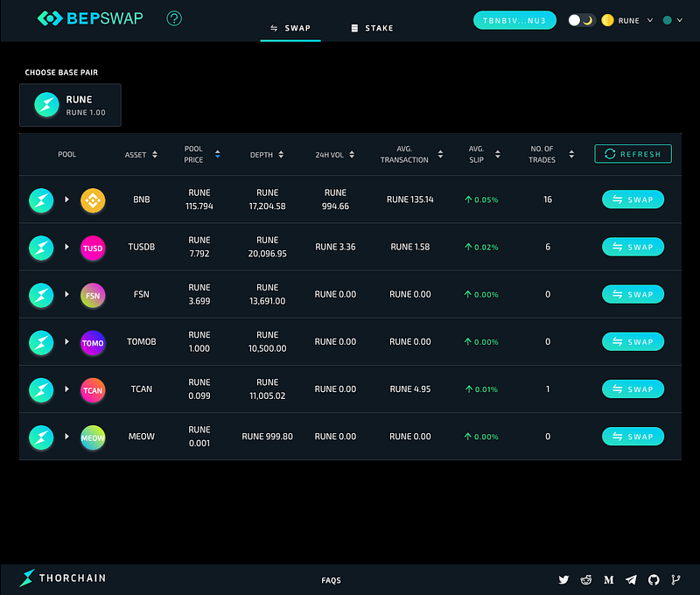Screen dimensions: 700x595
Task: Click the Refresh button
Action: [633, 154]
